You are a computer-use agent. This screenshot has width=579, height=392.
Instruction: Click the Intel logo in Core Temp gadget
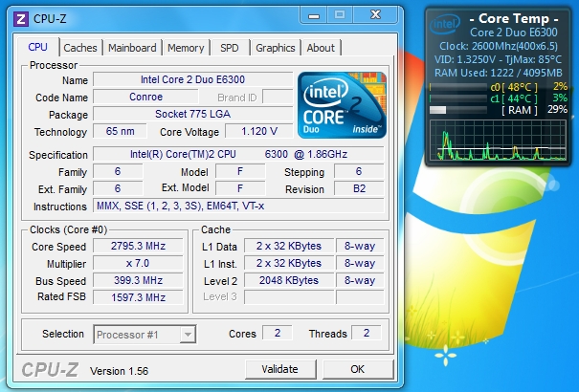[x=445, y=25]
